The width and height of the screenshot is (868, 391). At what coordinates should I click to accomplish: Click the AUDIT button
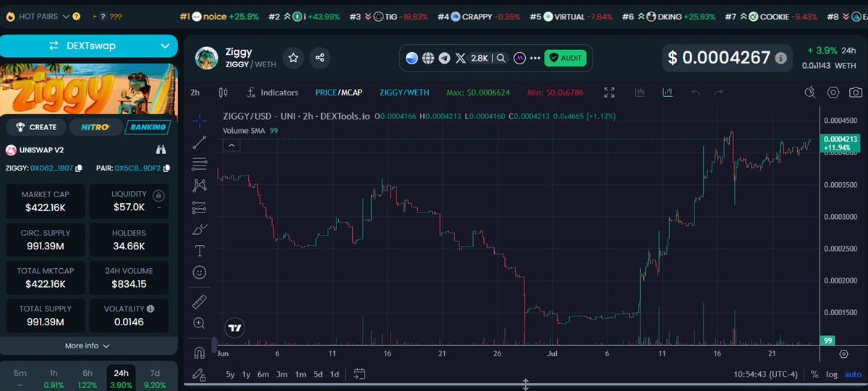coord(565,59)
